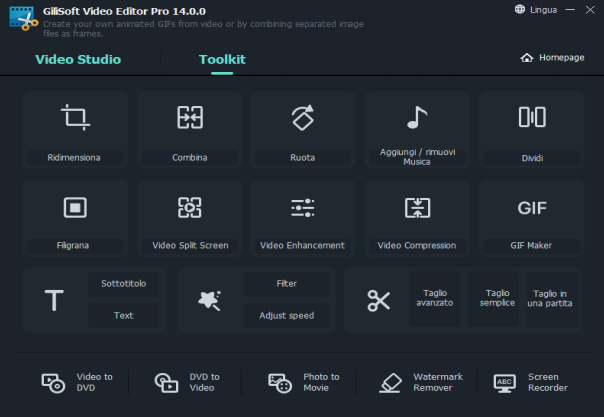
Task: Click the GIF Maker label
Action: tap(531, 246)
